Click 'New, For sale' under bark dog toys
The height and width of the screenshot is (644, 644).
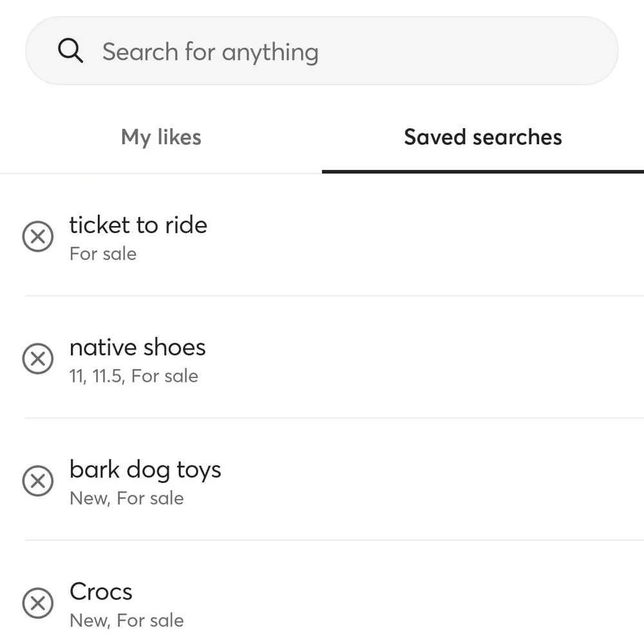coord(126,498)
